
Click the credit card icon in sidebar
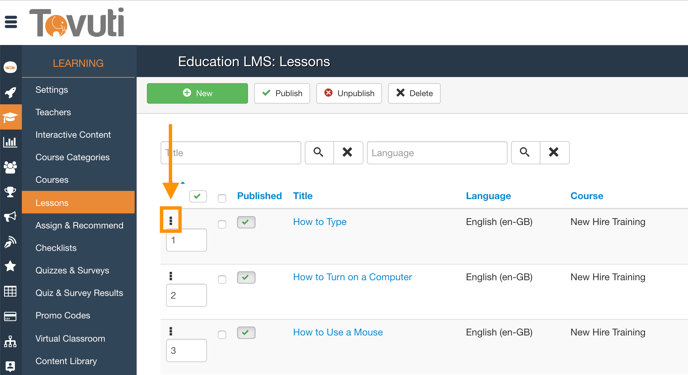(x=10, y=316)
